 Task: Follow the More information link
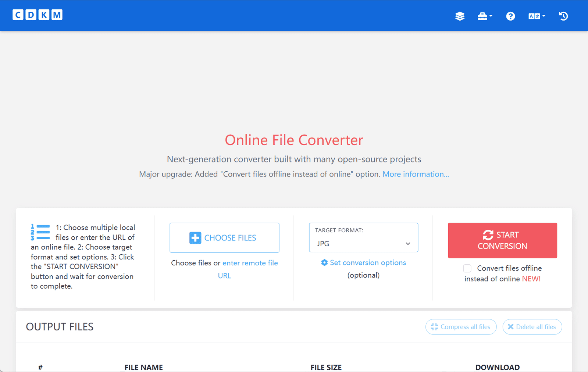[416, 174]
